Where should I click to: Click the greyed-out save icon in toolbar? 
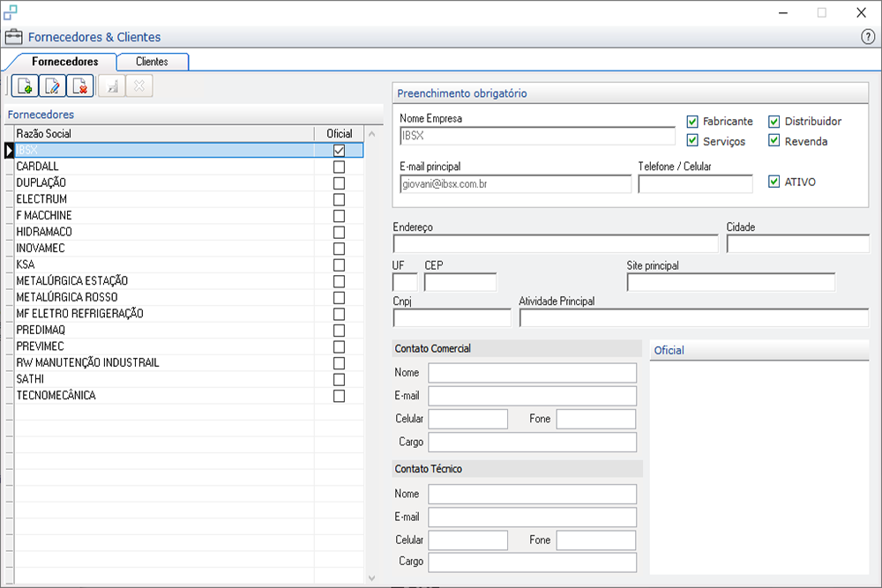point(113,86)
